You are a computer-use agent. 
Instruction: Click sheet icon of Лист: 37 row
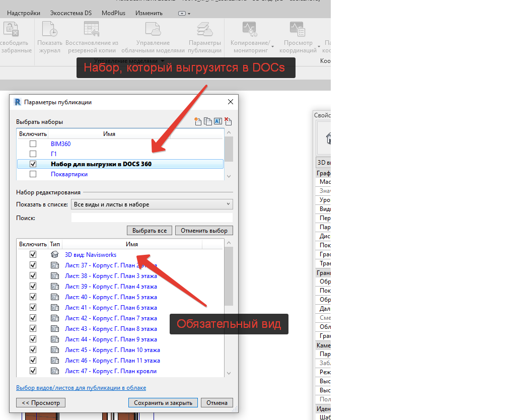point(54,265)
